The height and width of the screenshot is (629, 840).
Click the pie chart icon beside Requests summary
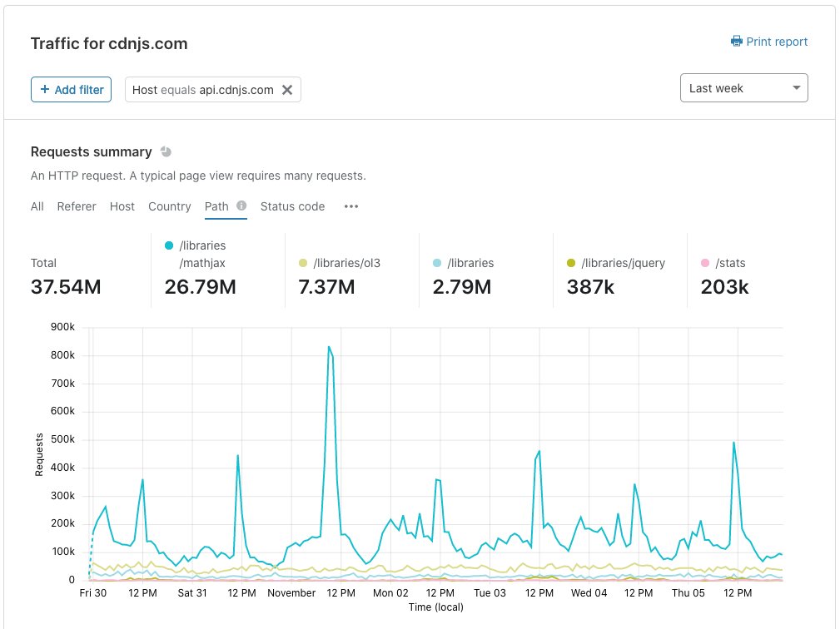tap(166, 152)
